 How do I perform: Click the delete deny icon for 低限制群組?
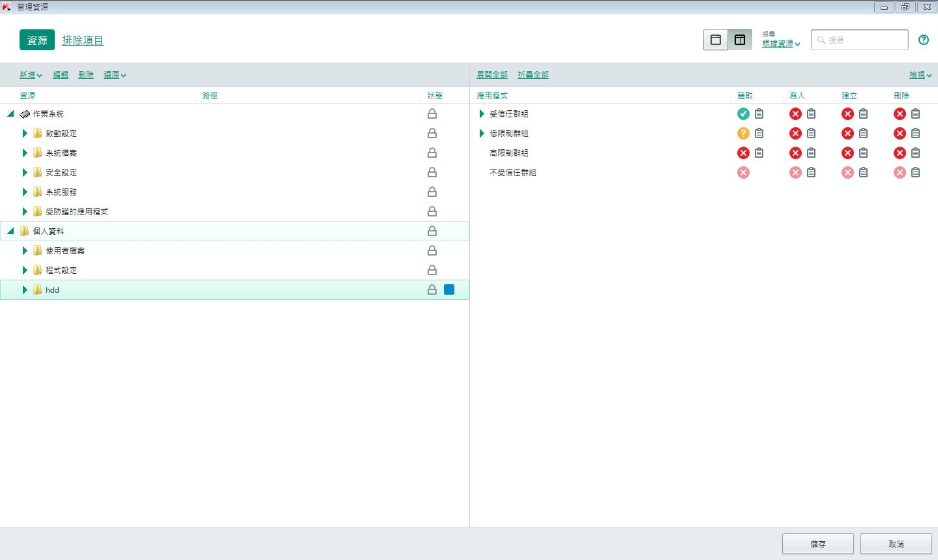tap(900, 133)
